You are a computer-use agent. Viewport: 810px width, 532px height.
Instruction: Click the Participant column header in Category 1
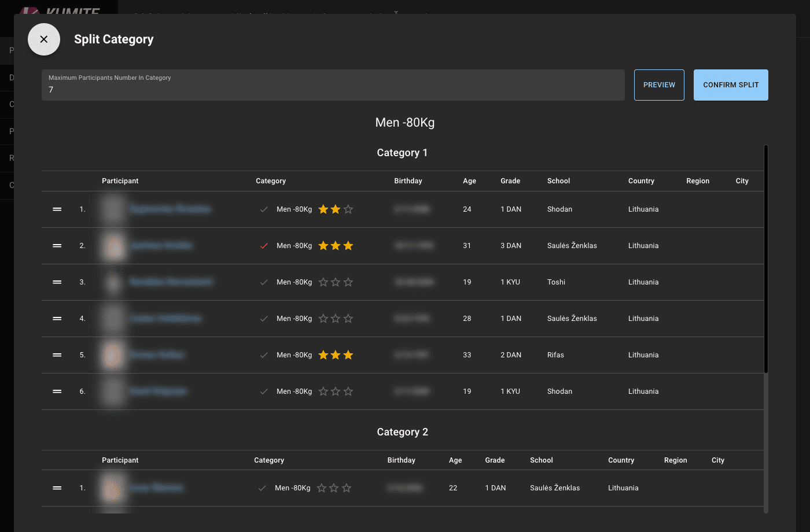[x=120, y=180]
